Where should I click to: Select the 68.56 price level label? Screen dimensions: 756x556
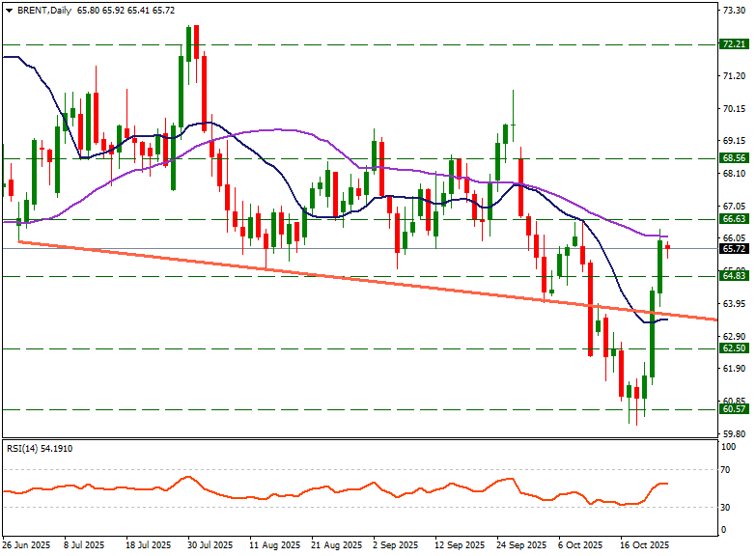pyautogui.click(x=733, y=158)
